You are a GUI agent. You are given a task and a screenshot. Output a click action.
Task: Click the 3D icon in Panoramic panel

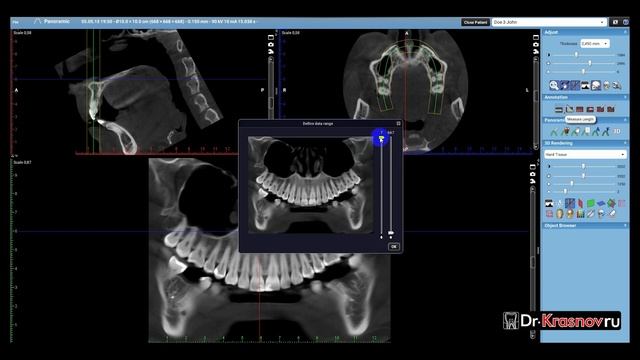tap(617, 131)
